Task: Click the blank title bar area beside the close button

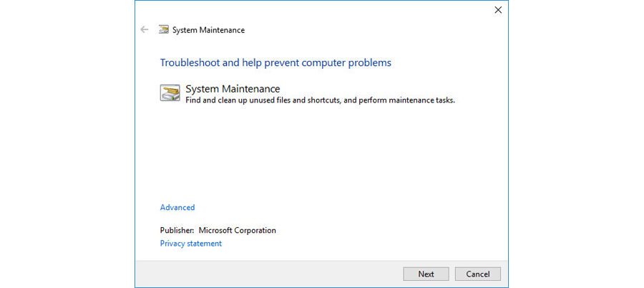Action: (312, 10)
